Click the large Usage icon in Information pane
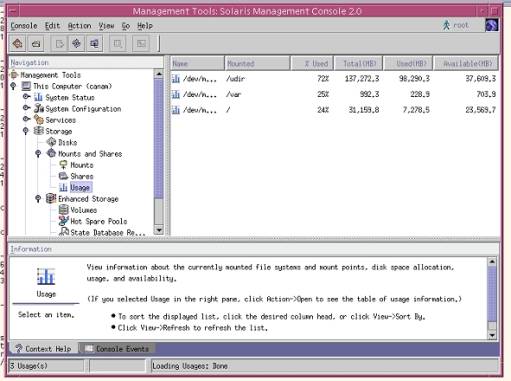The image size is (511, 381). (x=46, y=276)
